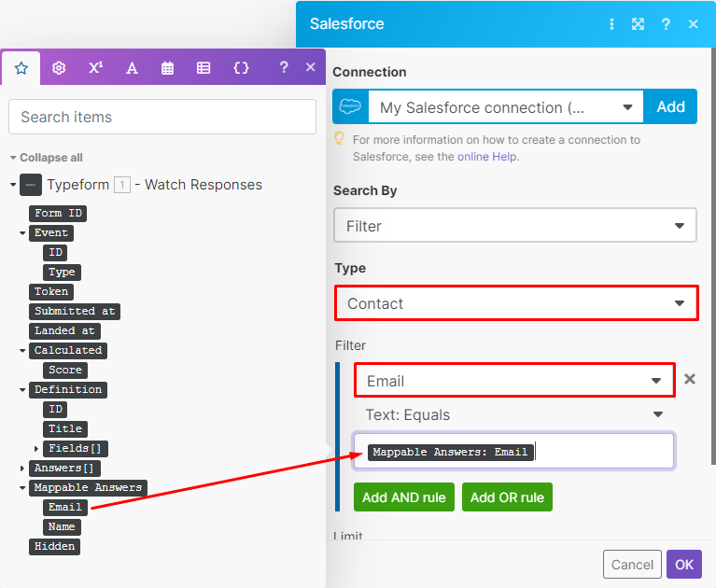
Task: Open help for the mapping panel
Action: pyautogui.click(x=284, y=67)
